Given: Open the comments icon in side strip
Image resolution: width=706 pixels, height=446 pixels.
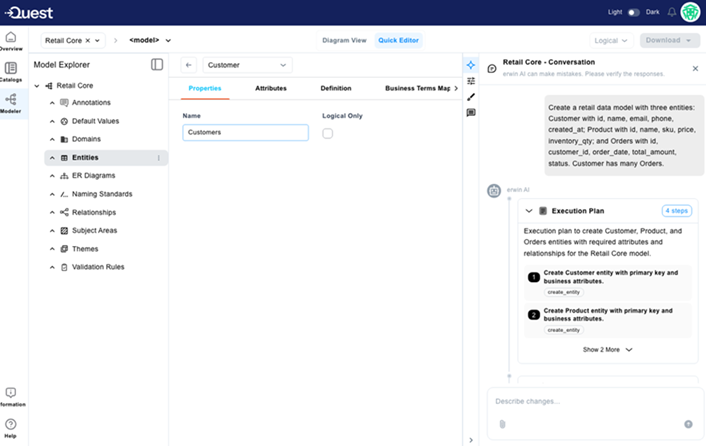Looking at the screenshot, I should 471,113.
